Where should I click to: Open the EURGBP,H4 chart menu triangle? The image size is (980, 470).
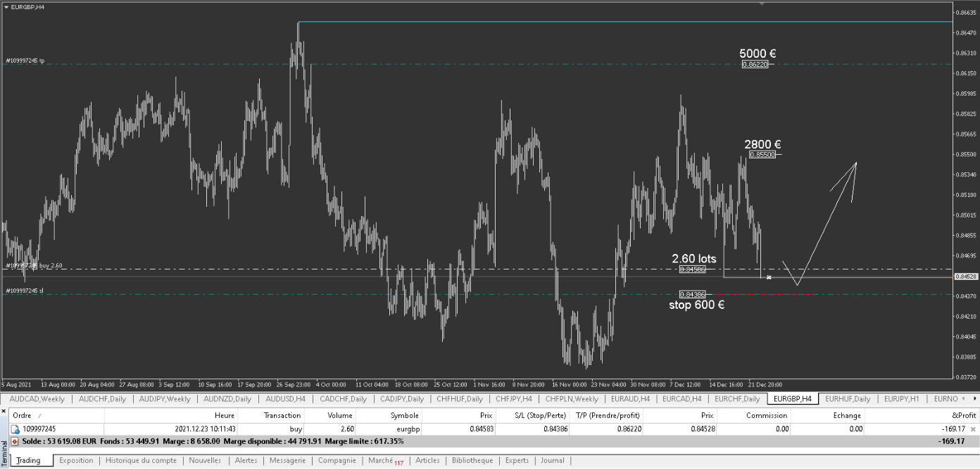[x=6, y=6]
